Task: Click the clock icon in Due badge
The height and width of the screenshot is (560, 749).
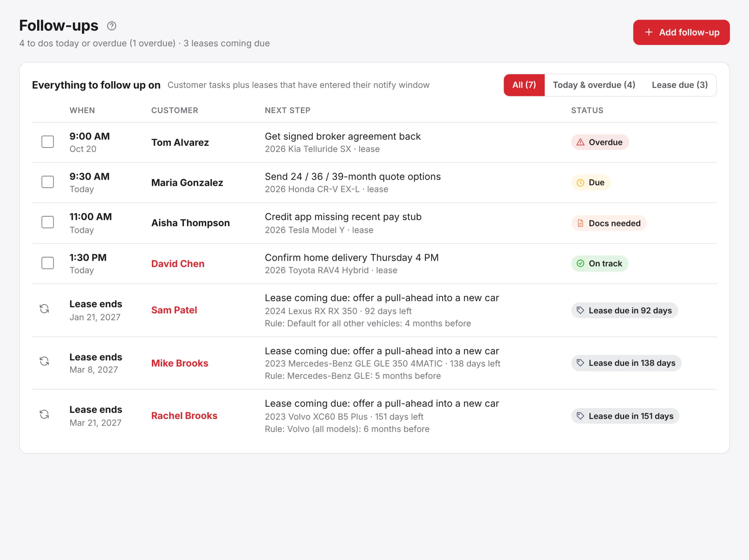Action: (x=580, y=183)
